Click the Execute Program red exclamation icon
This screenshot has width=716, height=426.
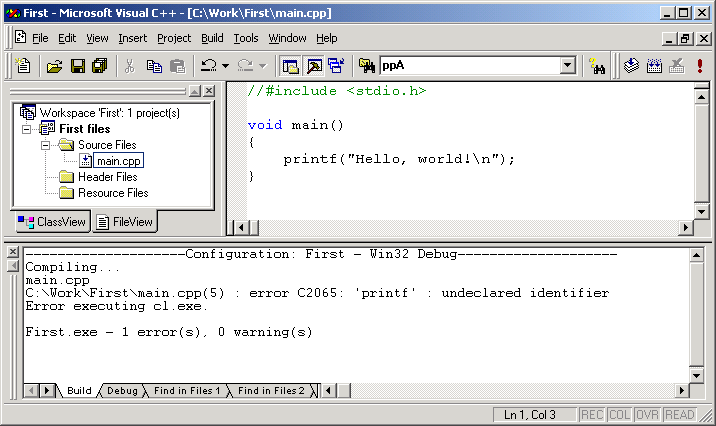click(700, 66)
